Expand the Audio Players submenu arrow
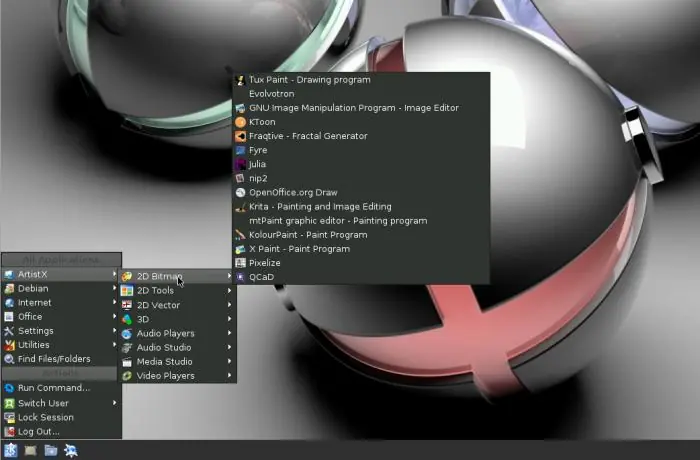Image resolution: width=700 pixels, height=460 pixels. pyautogui.click(x=229, y=333)
